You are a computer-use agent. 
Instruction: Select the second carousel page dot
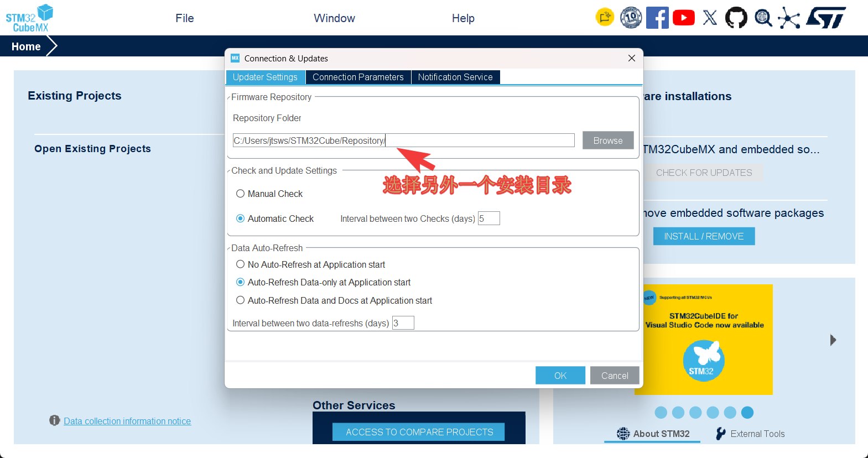(x=678, y=412)
